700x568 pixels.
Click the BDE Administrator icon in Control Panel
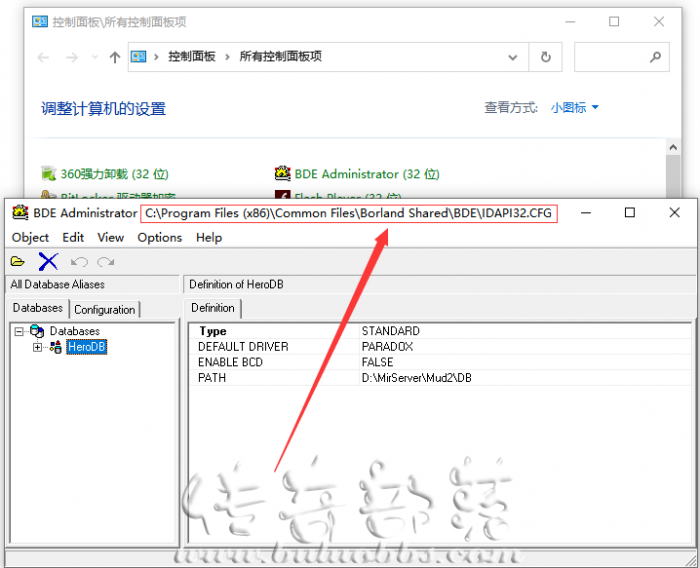(x=284, y=174)
